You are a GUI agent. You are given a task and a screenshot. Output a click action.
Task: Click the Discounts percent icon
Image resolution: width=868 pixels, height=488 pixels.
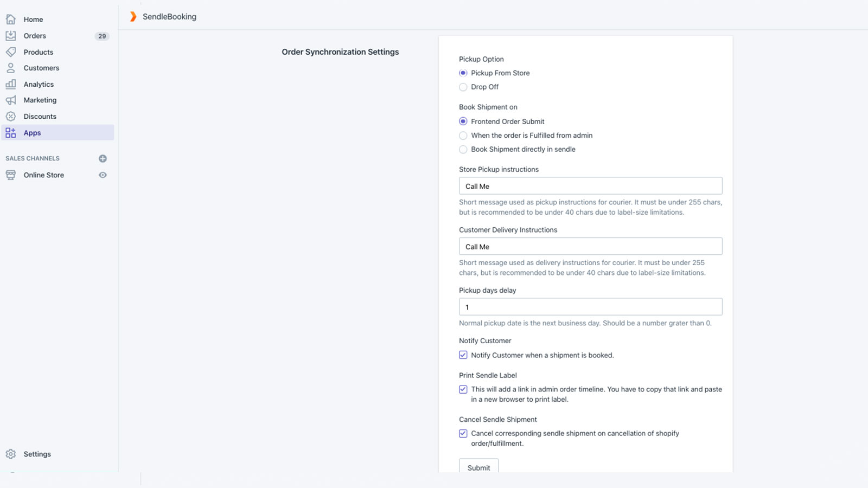[10, 117]
